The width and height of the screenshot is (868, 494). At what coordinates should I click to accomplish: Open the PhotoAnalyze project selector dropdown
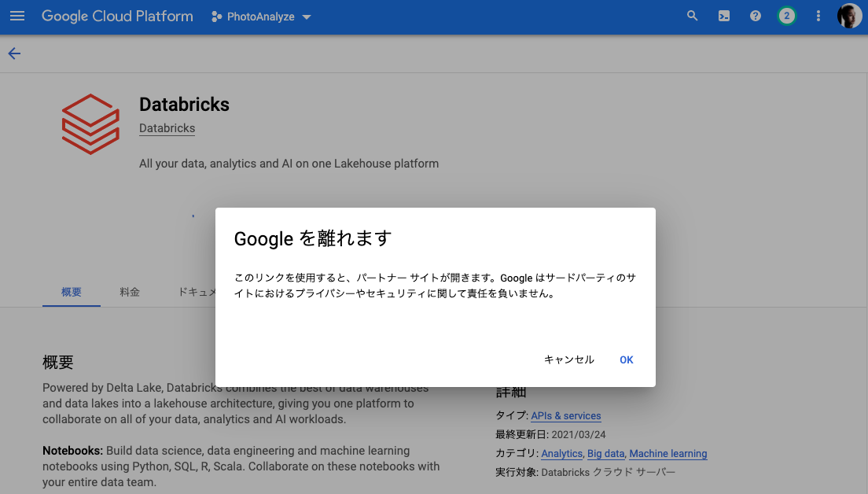tap(261, 17)
